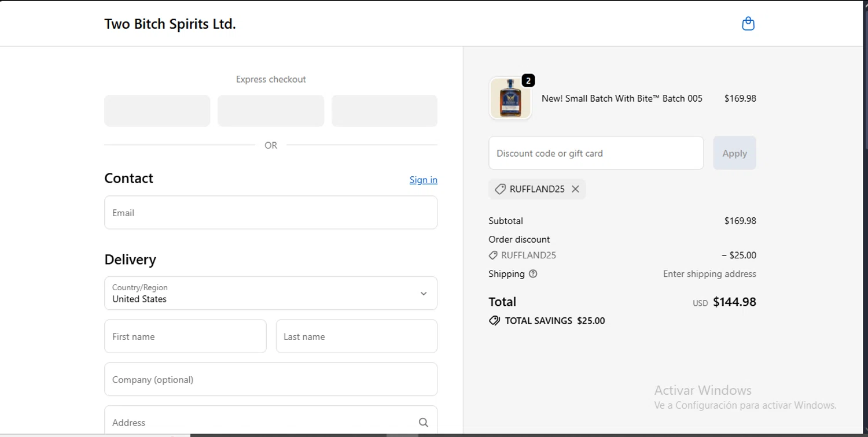868x437 pixels.
Task: Focus the First name field
Action: click(185, 336)
